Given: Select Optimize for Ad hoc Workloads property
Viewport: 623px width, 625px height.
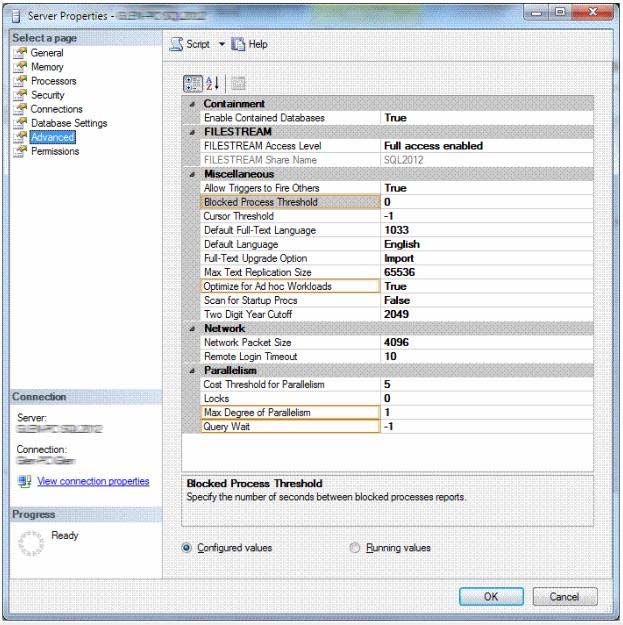Looking at the screenshot, I should [x=290, y=286].
